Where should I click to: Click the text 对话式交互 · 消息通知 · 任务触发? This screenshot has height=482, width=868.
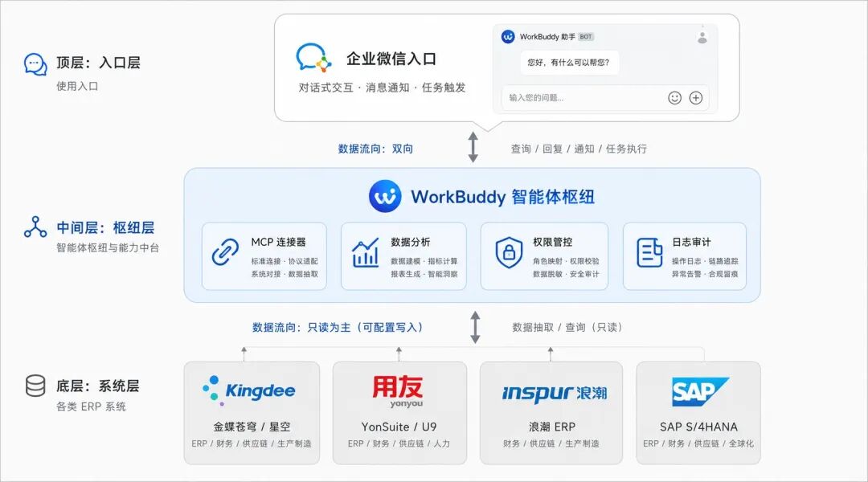pos(382,88)
